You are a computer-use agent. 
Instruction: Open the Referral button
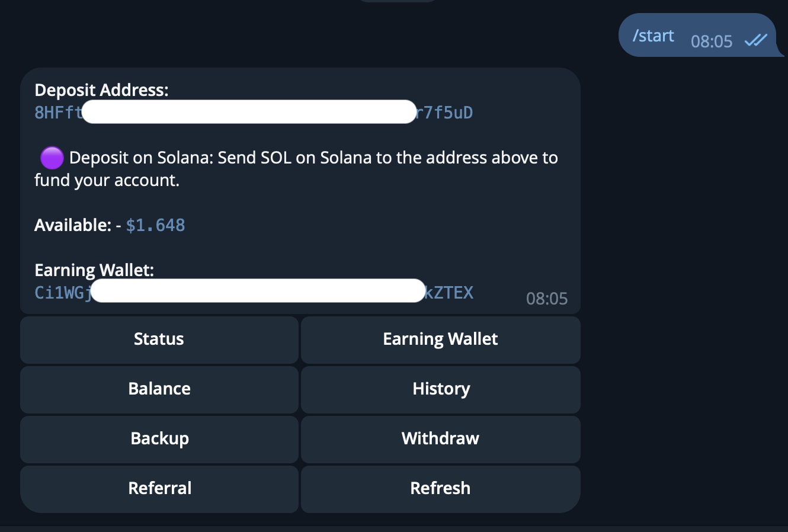point(159,489)
